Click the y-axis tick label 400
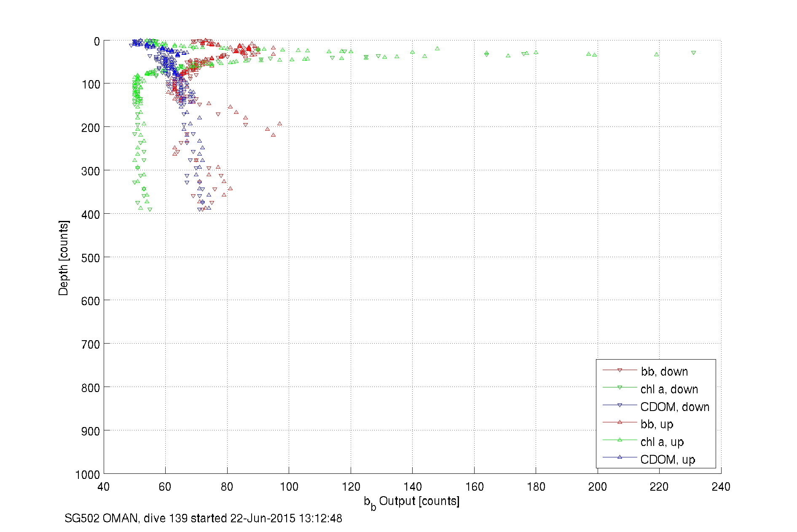797x532 pixels. point(91,215)
